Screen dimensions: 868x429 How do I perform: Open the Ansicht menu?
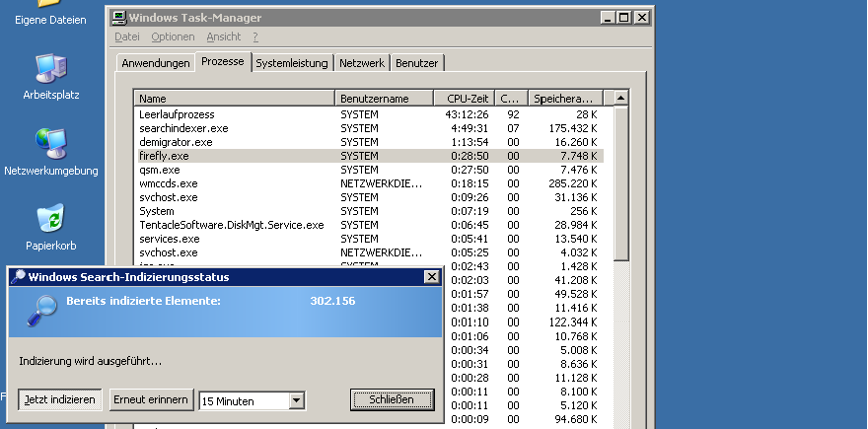[x=224, y=36]
